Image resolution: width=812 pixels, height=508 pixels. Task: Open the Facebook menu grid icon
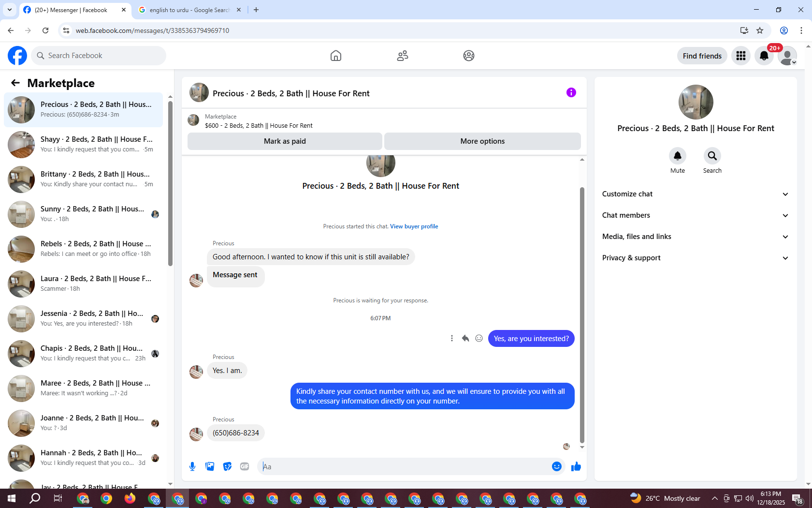(x=741, y=56)
